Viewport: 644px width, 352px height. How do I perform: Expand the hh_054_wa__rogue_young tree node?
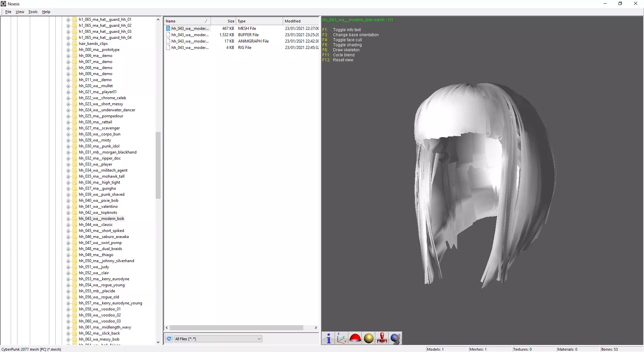pos(68,285)
